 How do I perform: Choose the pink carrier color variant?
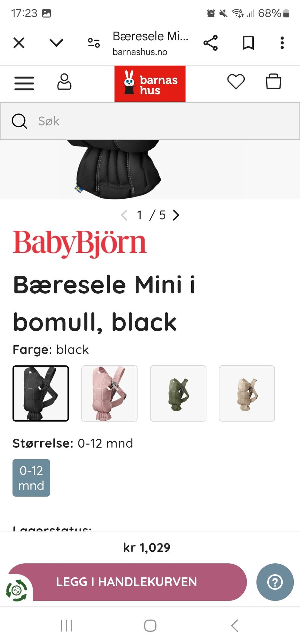click(109, 393)
